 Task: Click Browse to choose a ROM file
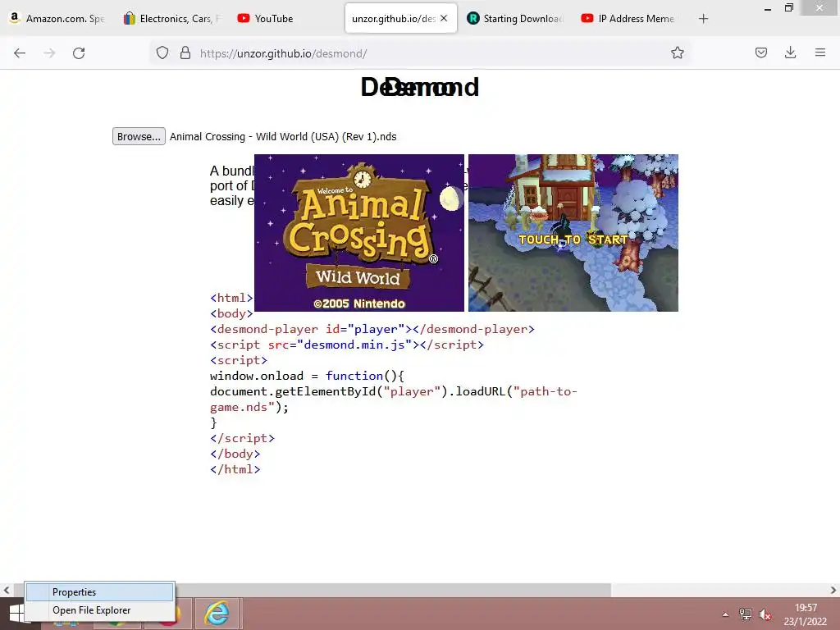click(139, 137)
